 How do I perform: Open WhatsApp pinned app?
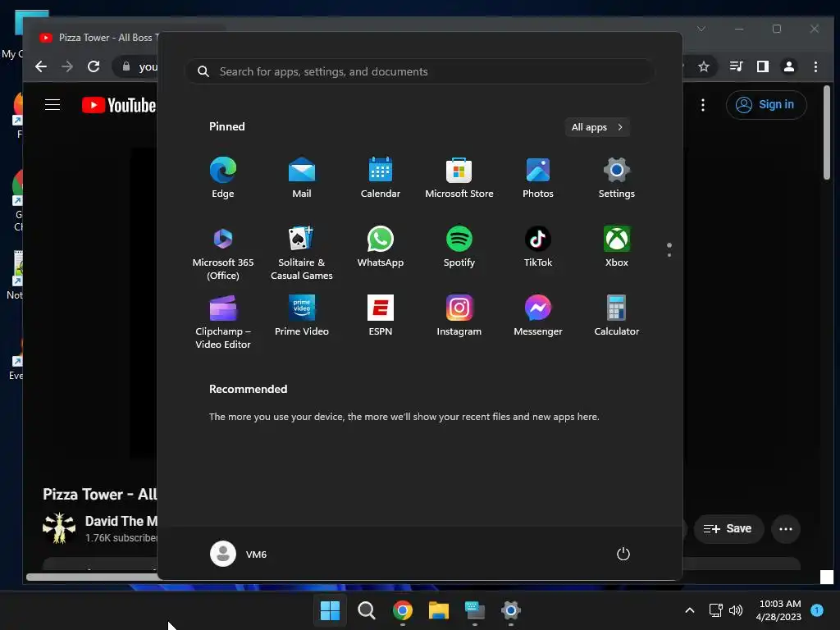click(x=381, y=247)
